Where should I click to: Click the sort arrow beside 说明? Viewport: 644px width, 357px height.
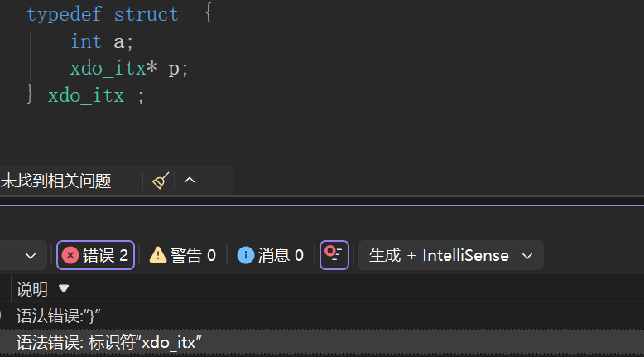(64, 289)
